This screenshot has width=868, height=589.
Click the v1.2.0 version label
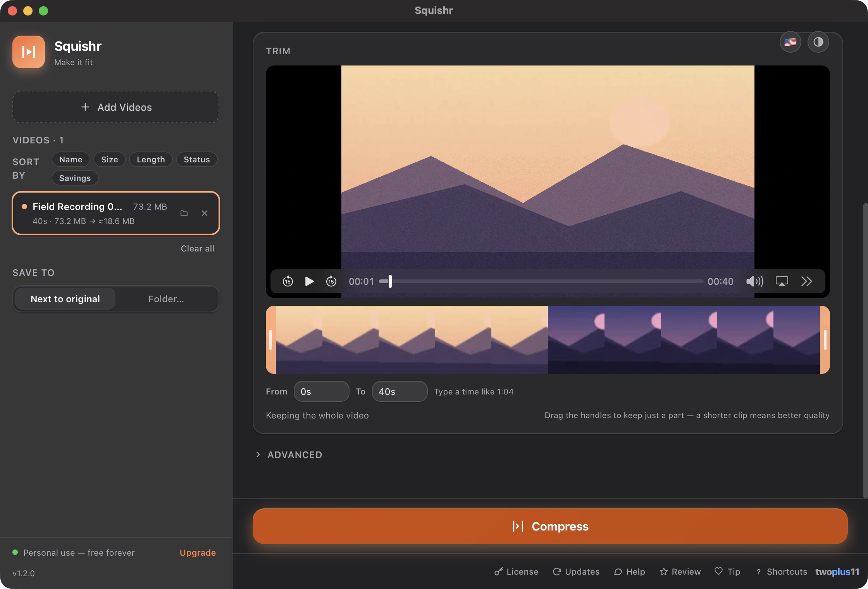[x=24, y=573]
